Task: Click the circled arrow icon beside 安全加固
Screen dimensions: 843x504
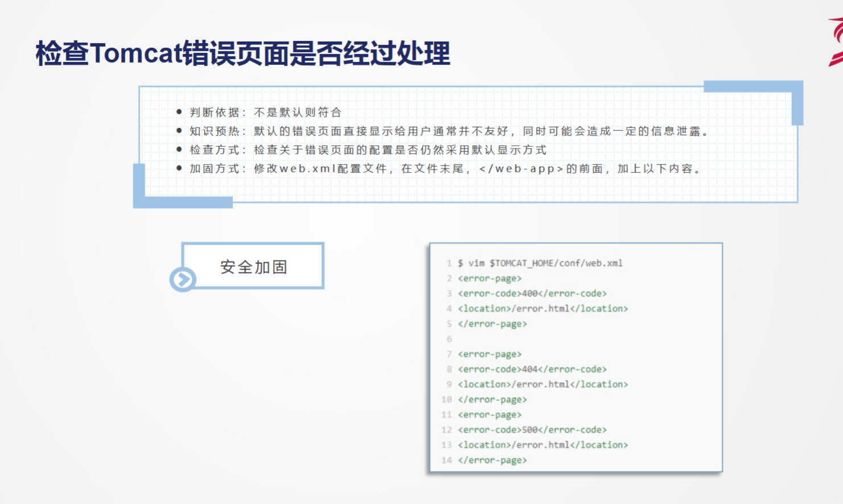Action: coord(183,279)
